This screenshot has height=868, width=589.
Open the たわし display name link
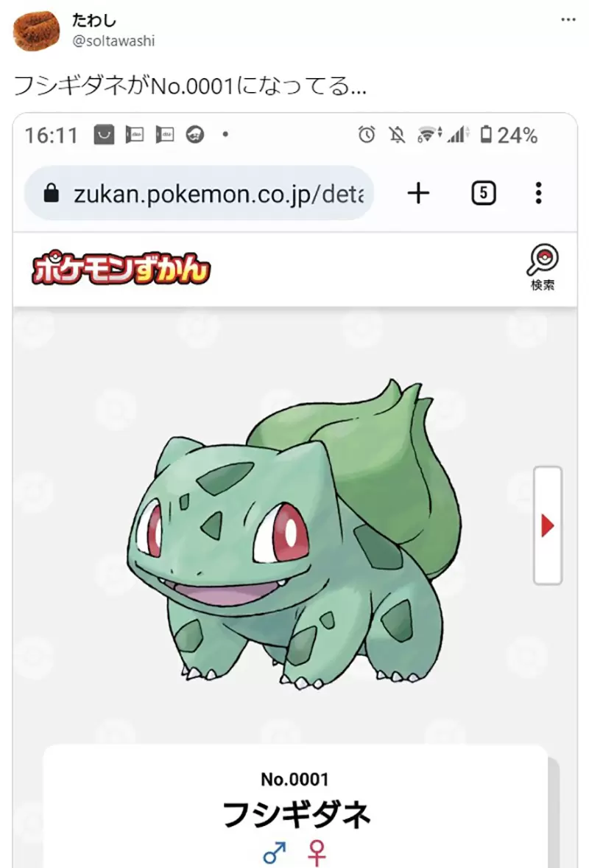[x=94, y=21]
